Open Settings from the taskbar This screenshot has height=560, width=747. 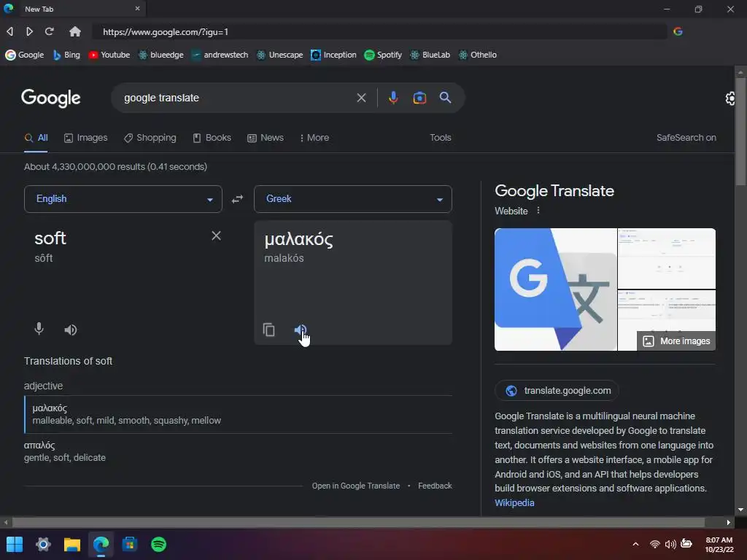pos(43,544)
